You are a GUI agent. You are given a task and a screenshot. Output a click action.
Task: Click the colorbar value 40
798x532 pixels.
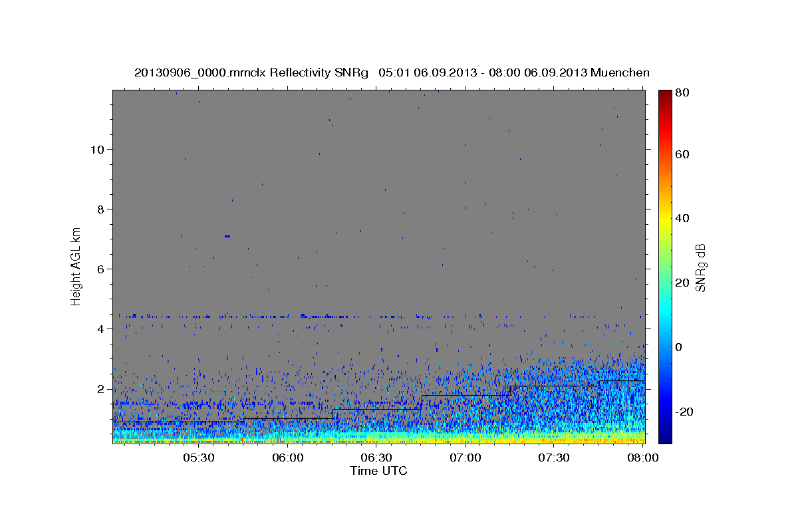[684, 218]
